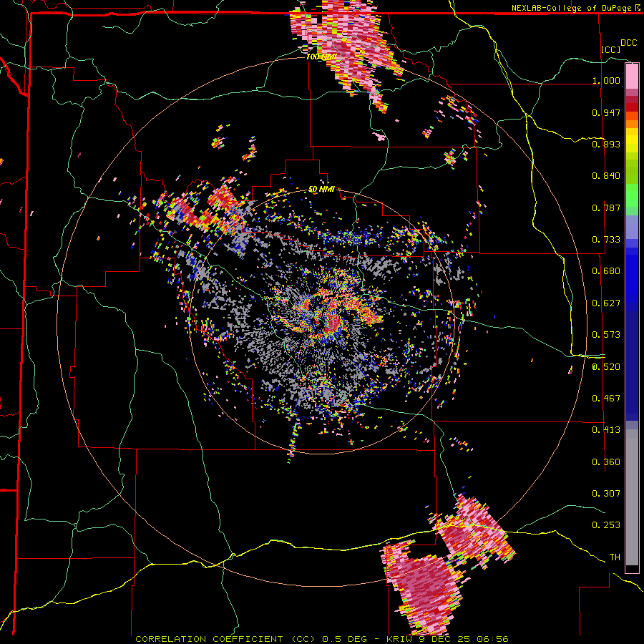644x644 pixels.
Task: Click the 0.253 scale value
Action: (606, 525)
